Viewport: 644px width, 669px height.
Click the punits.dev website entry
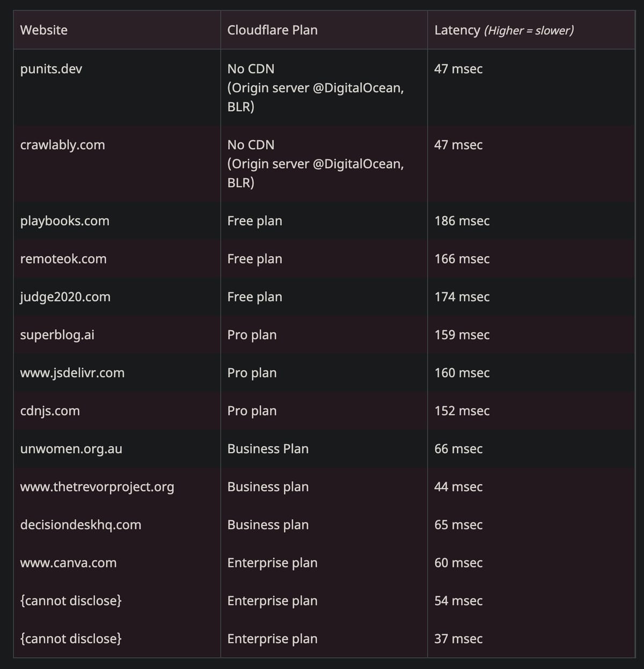pyautogui.click(x=51, y=69)
